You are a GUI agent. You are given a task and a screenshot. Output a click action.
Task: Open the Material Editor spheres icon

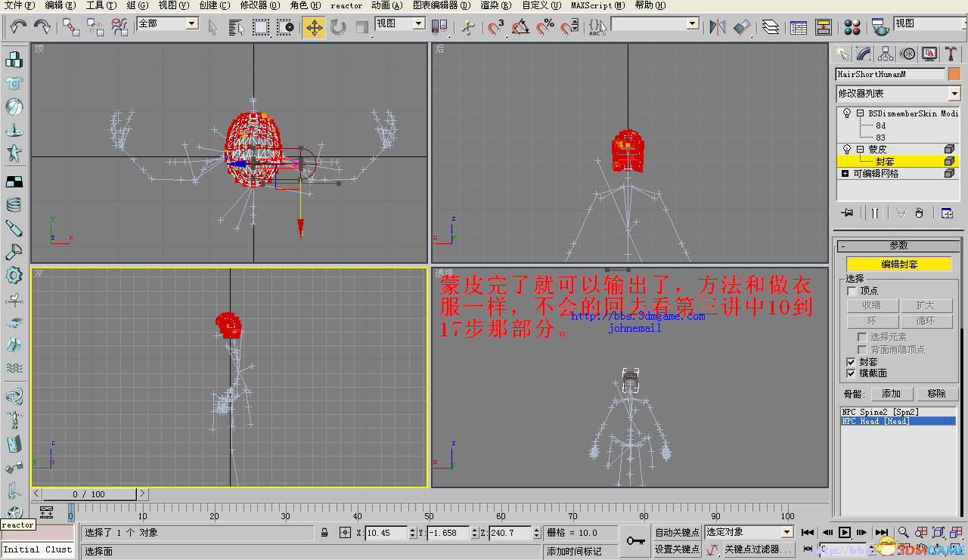tap(852, 27)
